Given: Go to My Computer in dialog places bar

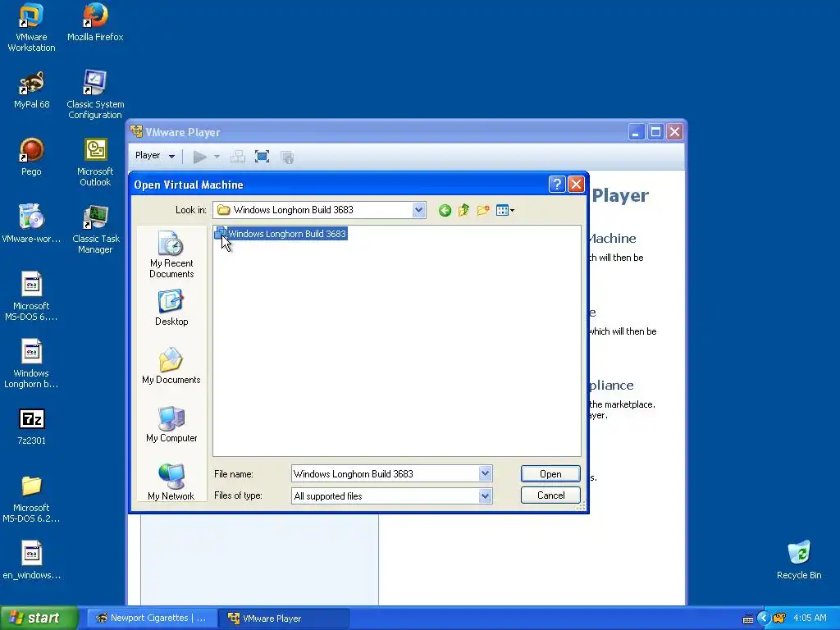Looking at the screenshot, I should click(x=171, y=425).
